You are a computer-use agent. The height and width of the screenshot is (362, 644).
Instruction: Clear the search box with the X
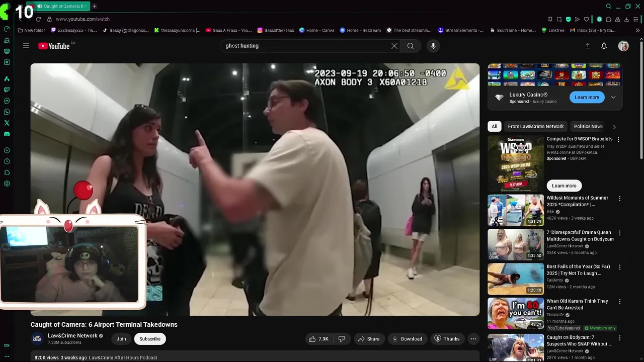394,46
